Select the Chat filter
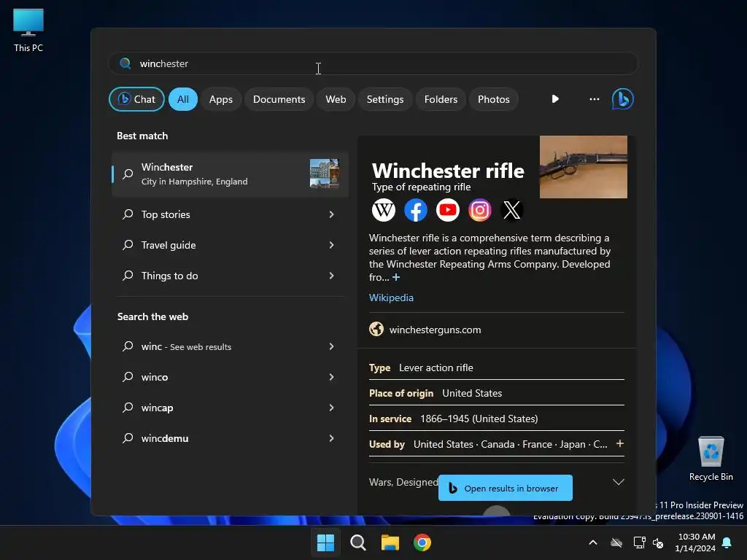Image resolution: width=747 pixels, height=560 pixels. point(136,99)
